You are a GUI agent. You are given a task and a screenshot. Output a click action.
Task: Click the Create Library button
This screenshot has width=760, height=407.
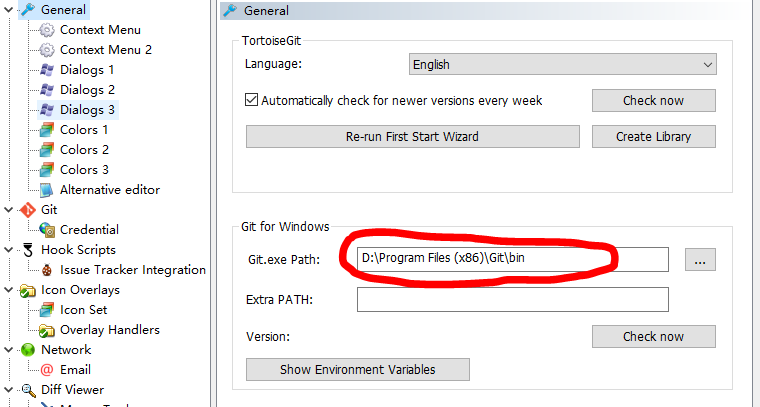[x=653, y=137]
